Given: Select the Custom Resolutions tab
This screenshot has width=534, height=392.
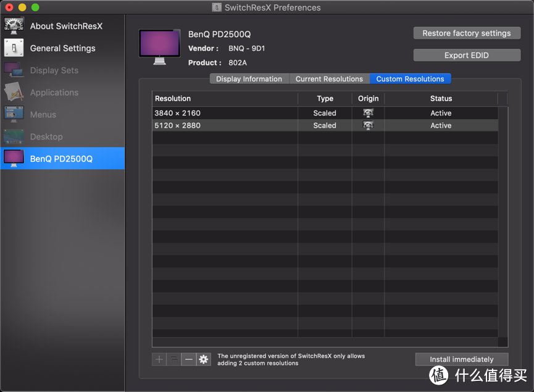Looking at the screenshot, I should pyautogui.click(x=410, y=79).
